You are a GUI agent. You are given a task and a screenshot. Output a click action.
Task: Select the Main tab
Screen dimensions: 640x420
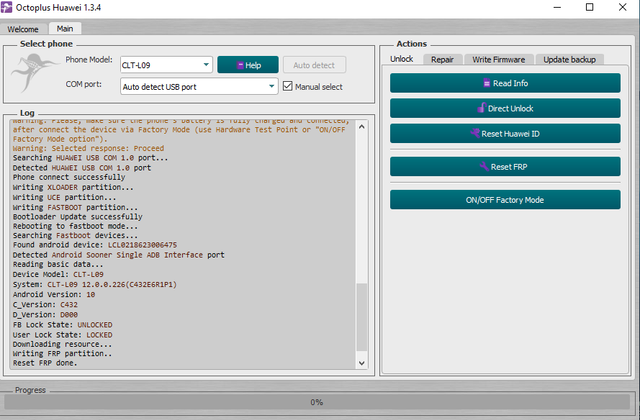click(x=65, y=29)
